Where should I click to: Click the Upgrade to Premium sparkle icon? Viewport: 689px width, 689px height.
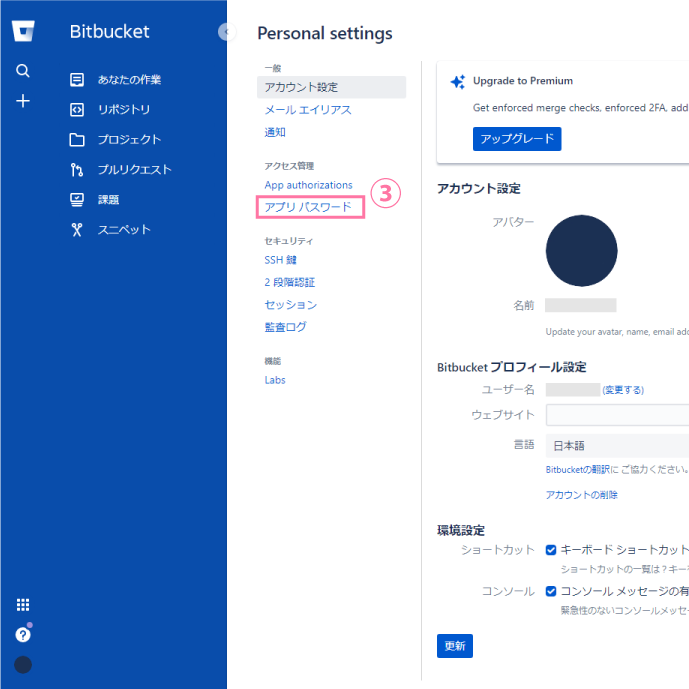coord(457,82)
